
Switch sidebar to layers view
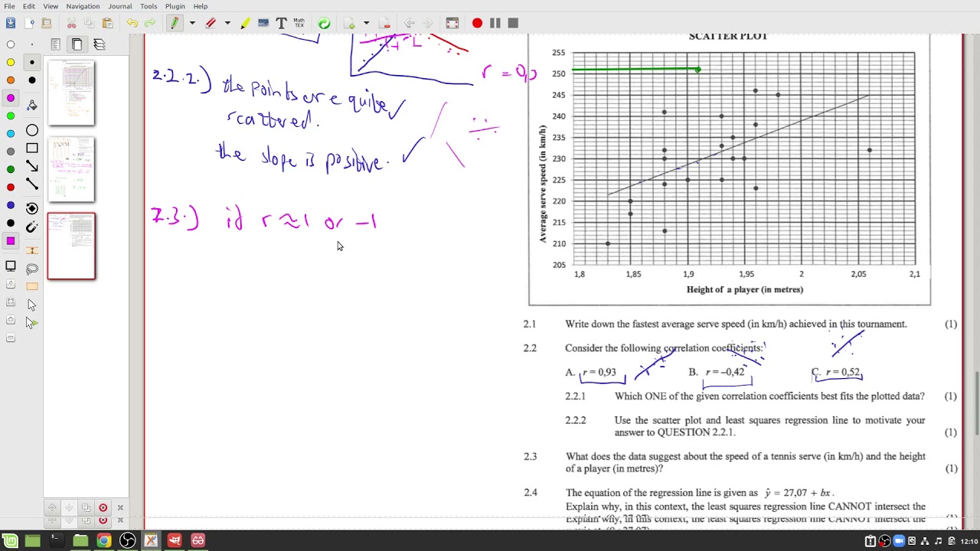point(99,44)
